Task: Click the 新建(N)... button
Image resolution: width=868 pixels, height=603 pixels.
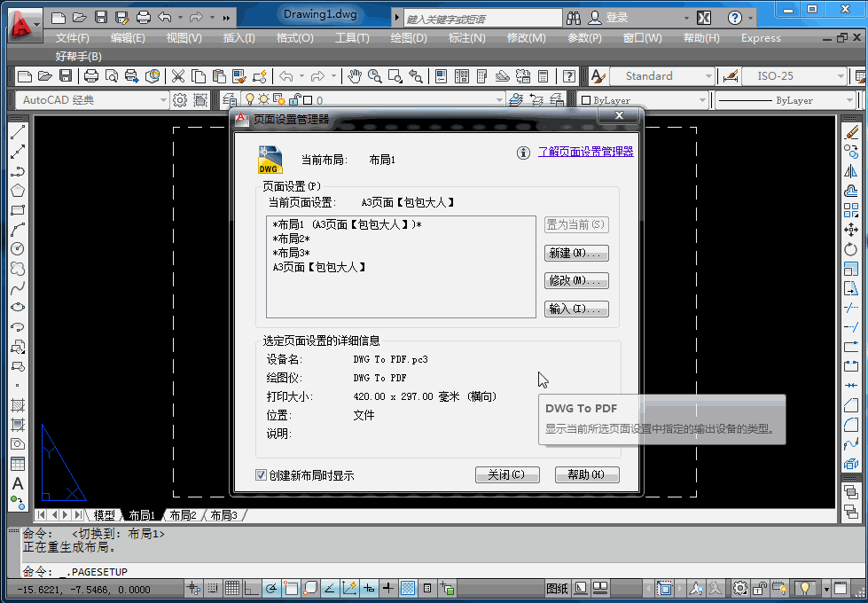Action: click(x=576, y=253)
